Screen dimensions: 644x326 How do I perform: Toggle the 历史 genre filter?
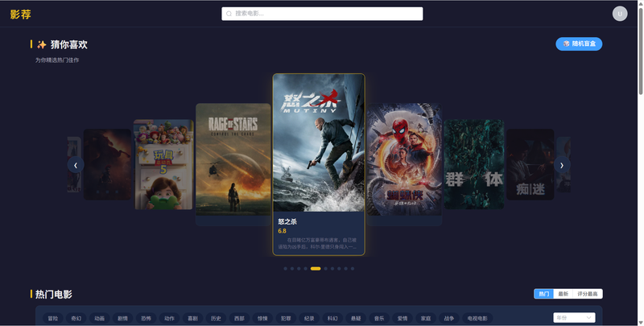coord(216,318)
